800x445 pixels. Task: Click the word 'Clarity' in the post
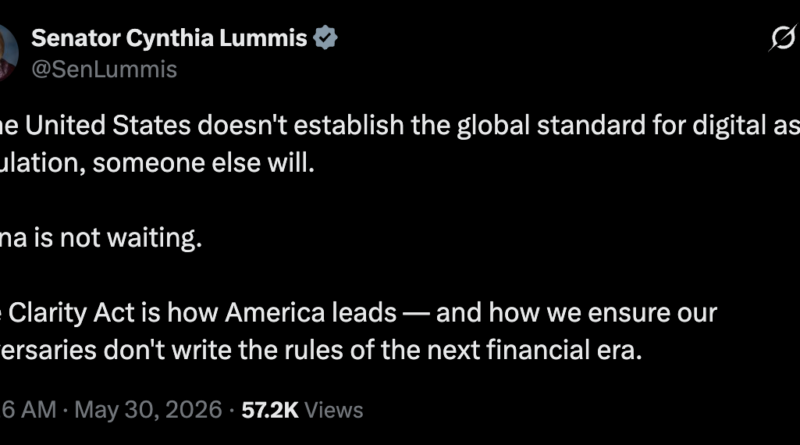click(x=47, y=313)
